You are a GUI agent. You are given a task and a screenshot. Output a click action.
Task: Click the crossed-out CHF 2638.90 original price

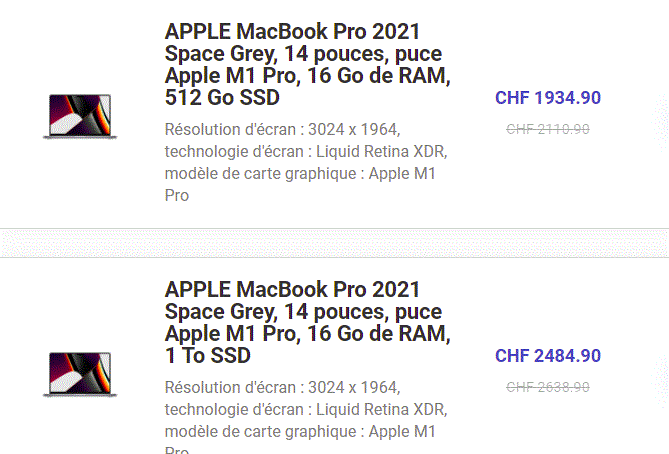pyautogui.click(x=548, y=387)
